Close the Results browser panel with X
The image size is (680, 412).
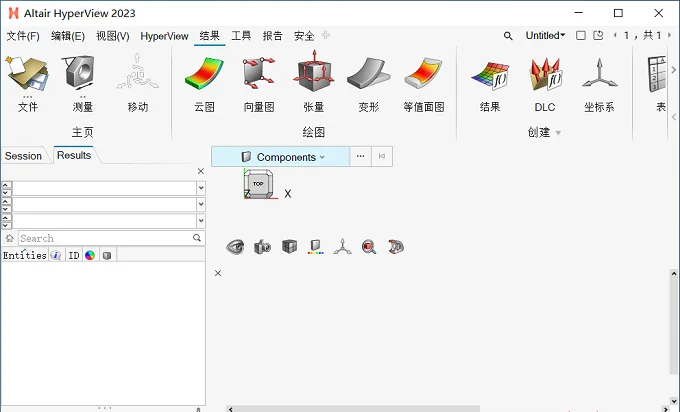[x=201, y=171]
